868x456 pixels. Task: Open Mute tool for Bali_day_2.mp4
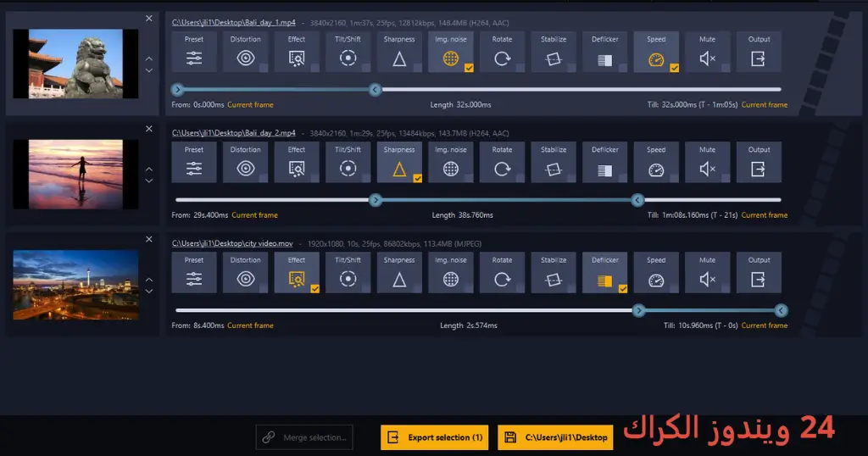click(x=708, y=162)
